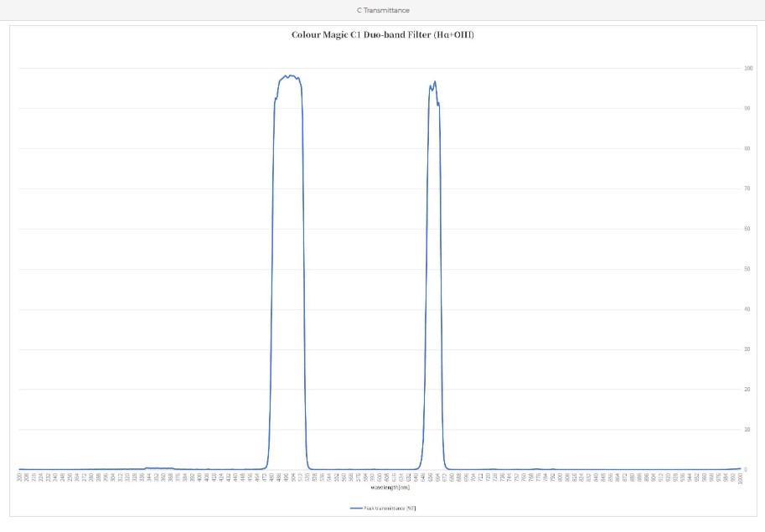Click the 20 label on the right axis
The width and height of the screenshot is (765, 532).
tap(747, 389)
